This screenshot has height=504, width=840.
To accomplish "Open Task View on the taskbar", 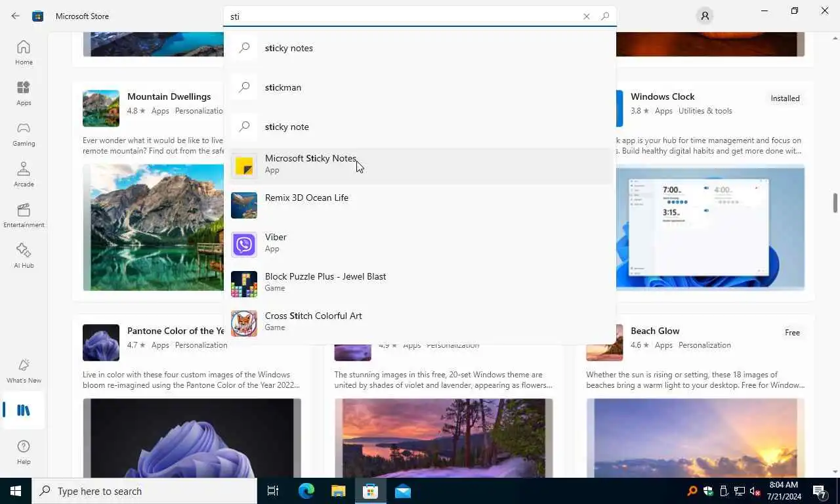I will pyautogui.click(x=273, y=491).
